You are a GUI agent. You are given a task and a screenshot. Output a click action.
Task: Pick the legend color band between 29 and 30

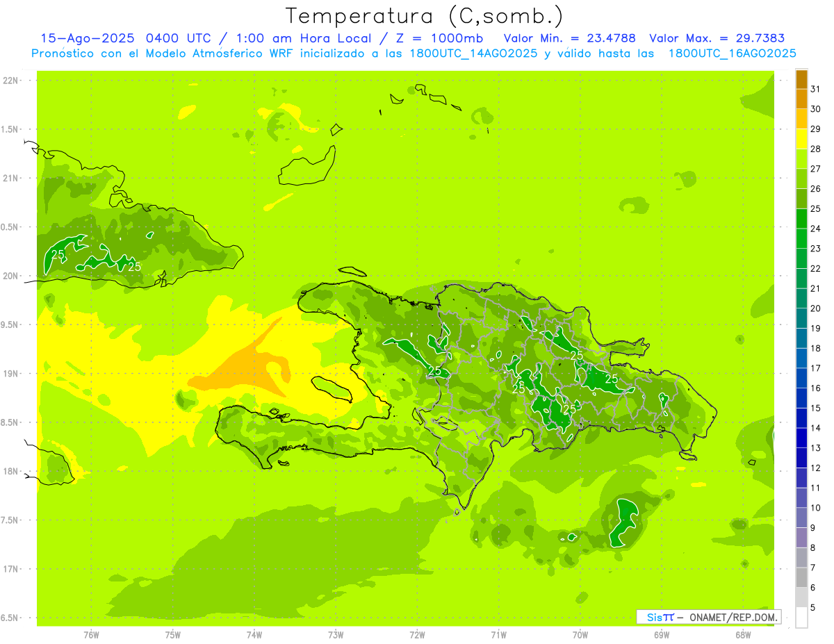(x=801, y=119)
